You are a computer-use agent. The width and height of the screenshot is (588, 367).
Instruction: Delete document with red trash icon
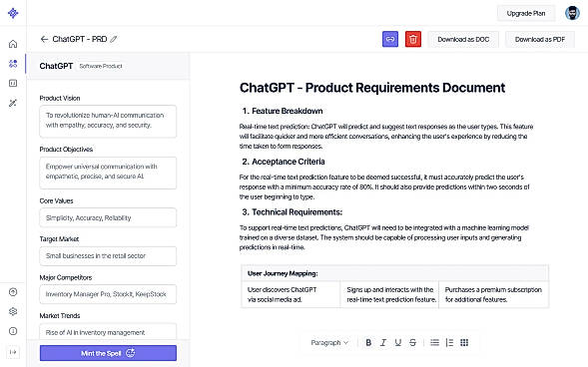click(x=413, y=39)
